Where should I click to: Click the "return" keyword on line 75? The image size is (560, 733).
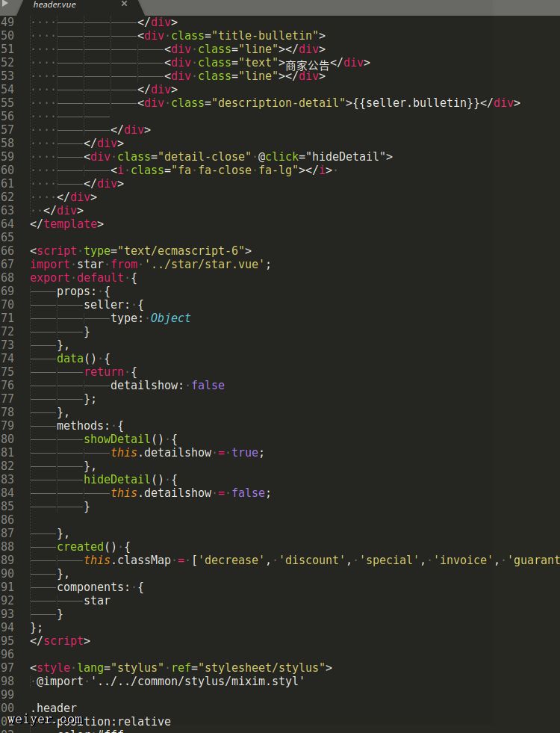[104, 371]
